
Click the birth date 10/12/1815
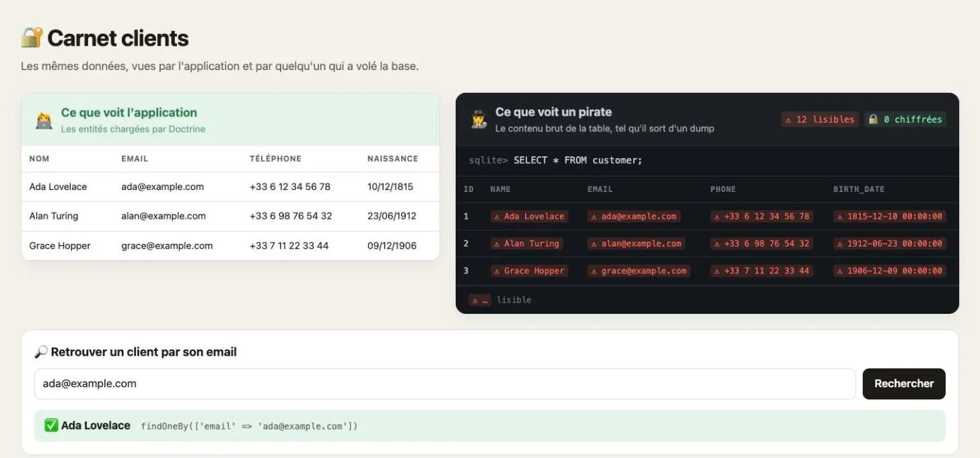(390, 187)
